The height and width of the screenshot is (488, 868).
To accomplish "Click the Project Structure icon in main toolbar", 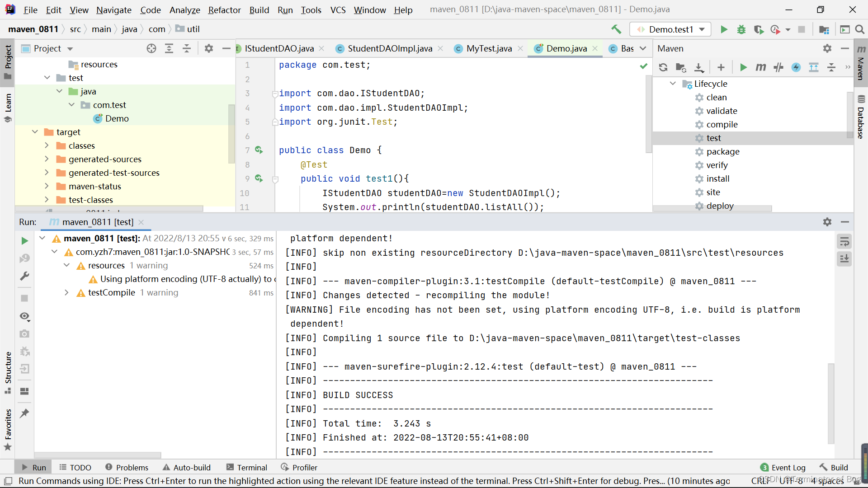I will coord(824,29).
